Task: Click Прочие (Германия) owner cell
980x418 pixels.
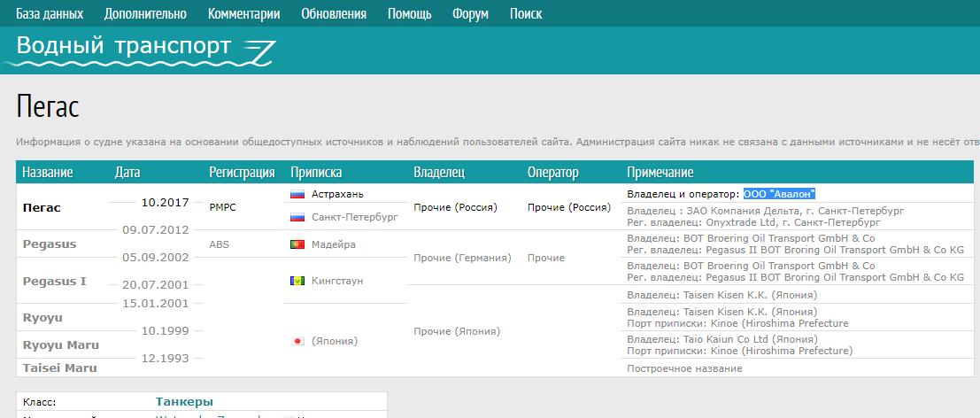Action: 462,258
